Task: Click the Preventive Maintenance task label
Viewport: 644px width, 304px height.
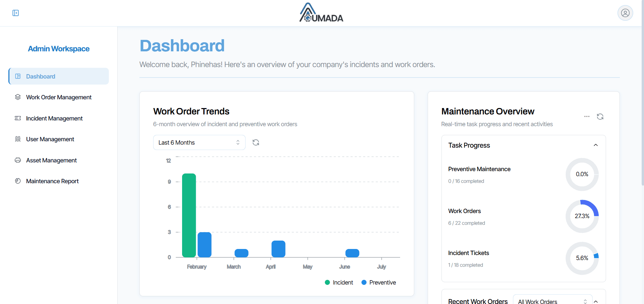Action: coord(479,169)
